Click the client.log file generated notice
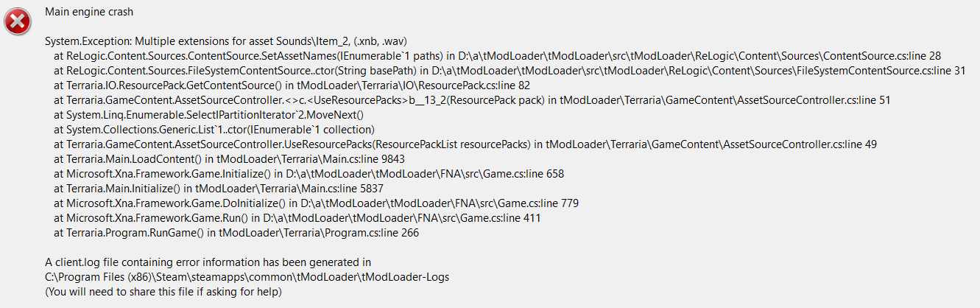The width and height of the screenshot is (980, 308). [x=208, y=262]
